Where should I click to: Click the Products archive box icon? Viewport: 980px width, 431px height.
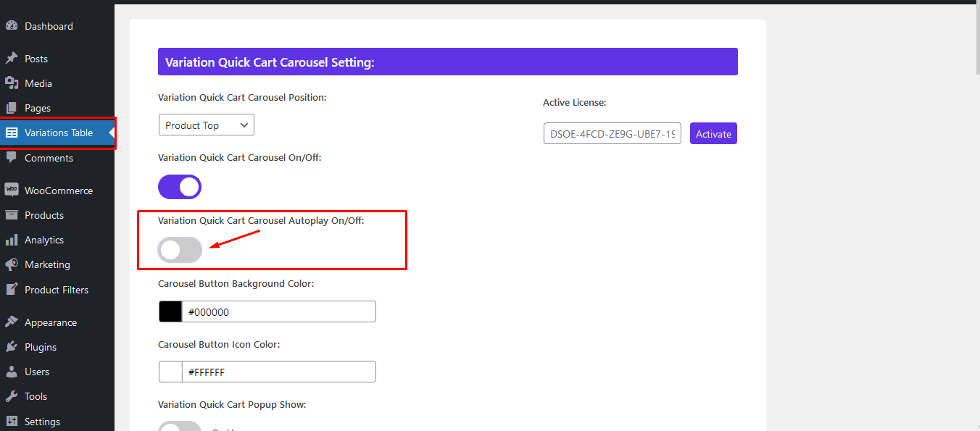(12, 215)
